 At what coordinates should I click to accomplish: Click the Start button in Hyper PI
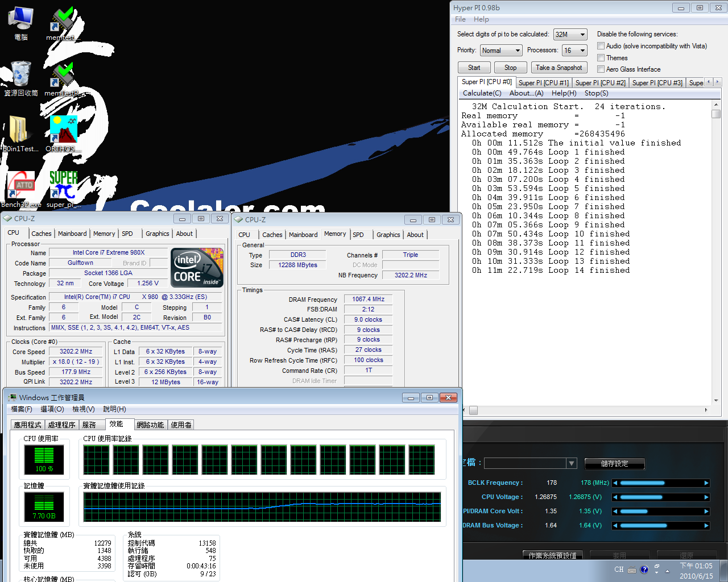click(474, 68)
